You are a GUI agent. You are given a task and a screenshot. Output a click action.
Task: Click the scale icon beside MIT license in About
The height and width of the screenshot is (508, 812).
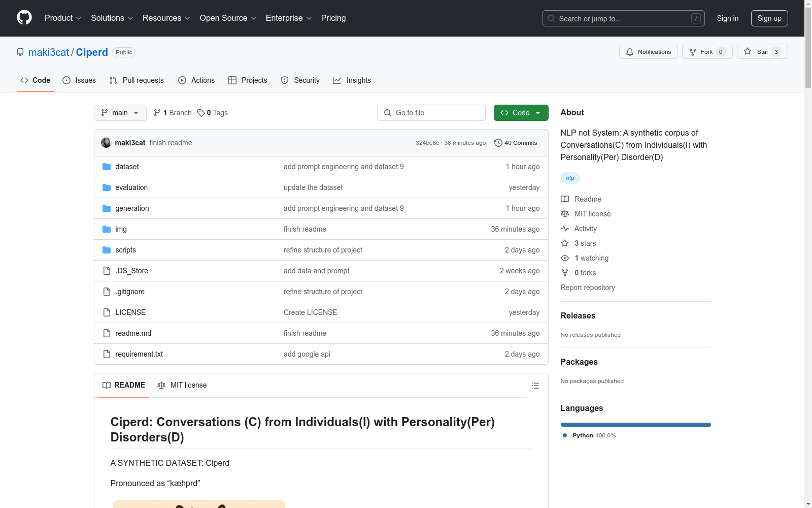pyautogui.click(x=565, y=214)
